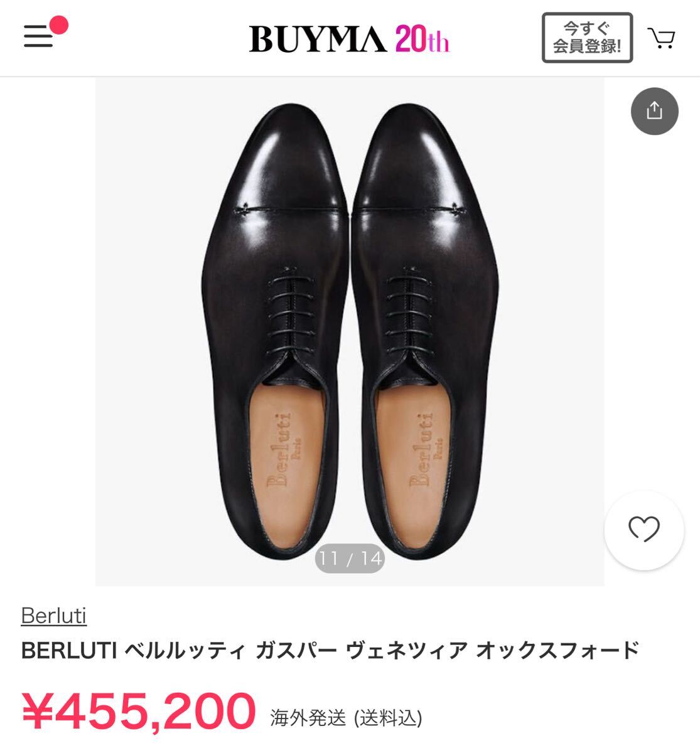Open the shopping cart
Viewport: 700px width, 753px height.
point(661,38)
